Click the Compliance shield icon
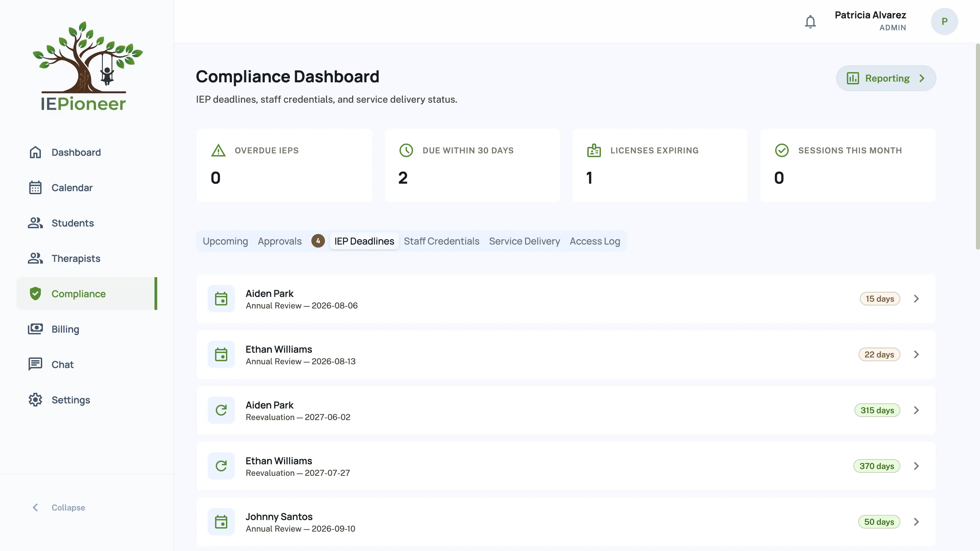This screenshot has height=551, width=980. point(35,294)
